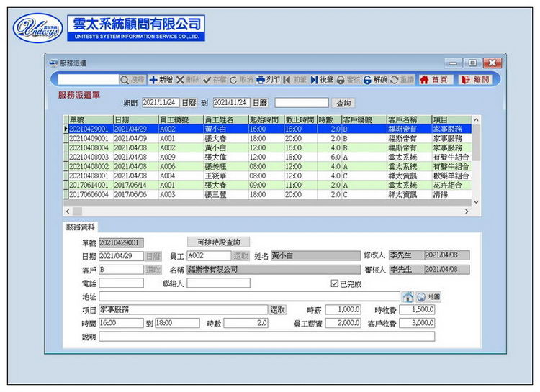Click the globe icon beside the address field
This screenshot has height=392, width=540.
click(x=420, y=296)
